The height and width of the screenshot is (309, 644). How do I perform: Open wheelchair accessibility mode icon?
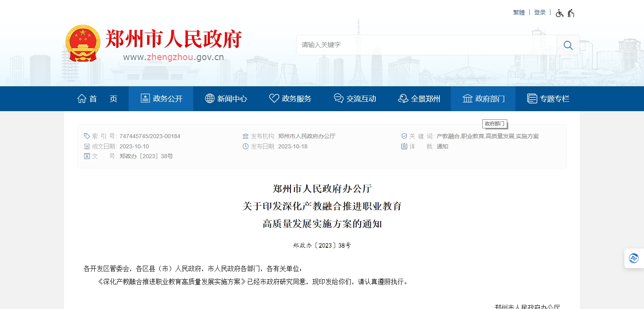559,13
